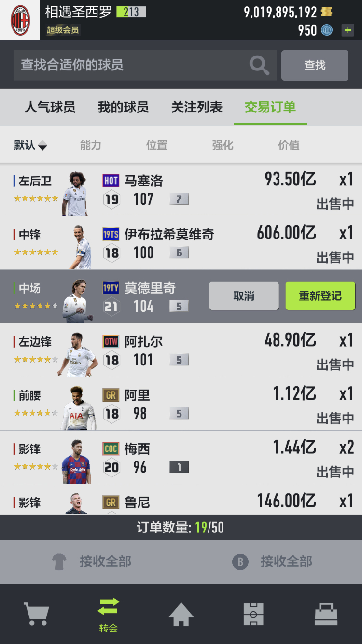Screen dimensions: 362x644
Task: Tap the home icon in bottom bar
Action: (x=181, y=615)
